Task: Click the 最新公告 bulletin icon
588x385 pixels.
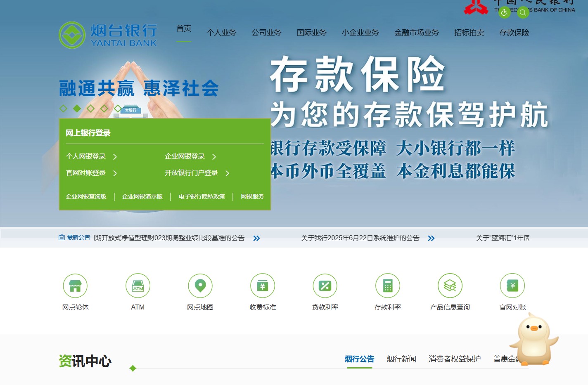Action: pyautogui.click(x=62, y=237)
